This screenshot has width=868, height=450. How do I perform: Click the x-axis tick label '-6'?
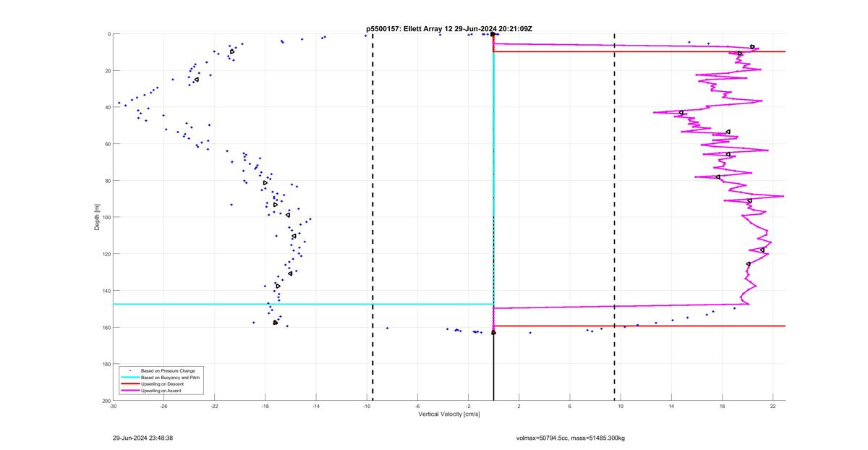tap(417, 407)
